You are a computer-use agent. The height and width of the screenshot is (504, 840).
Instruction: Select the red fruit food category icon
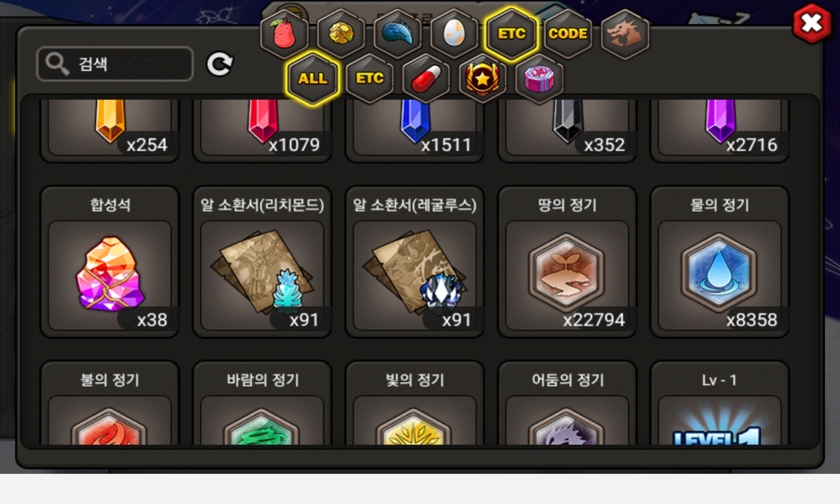pyautogui.click(x=284, y=34)
